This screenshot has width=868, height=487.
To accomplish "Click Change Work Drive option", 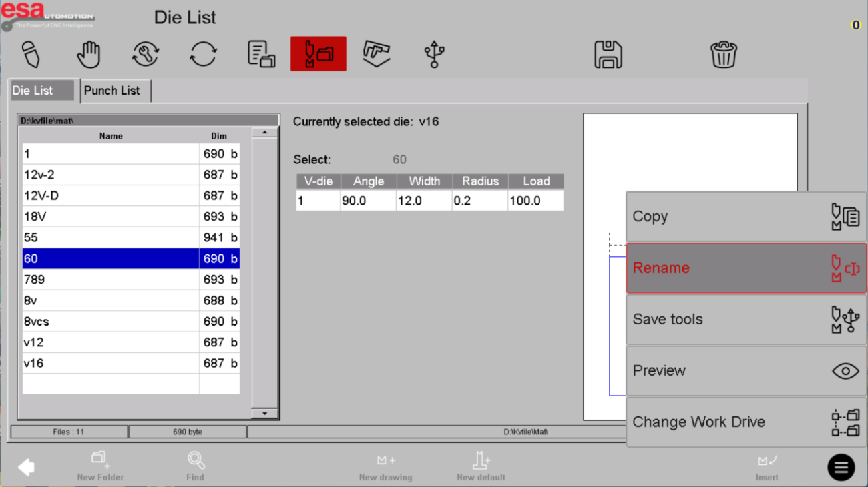I will [745, 422].
